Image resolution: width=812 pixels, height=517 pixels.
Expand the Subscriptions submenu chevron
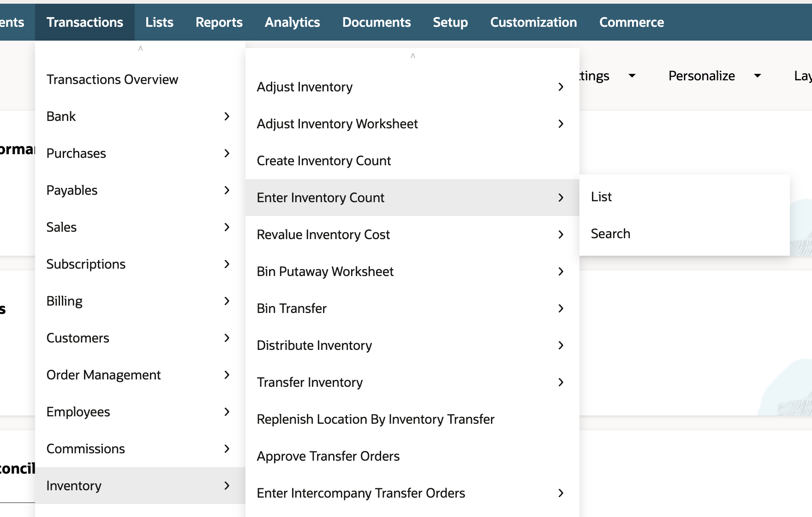227,264
